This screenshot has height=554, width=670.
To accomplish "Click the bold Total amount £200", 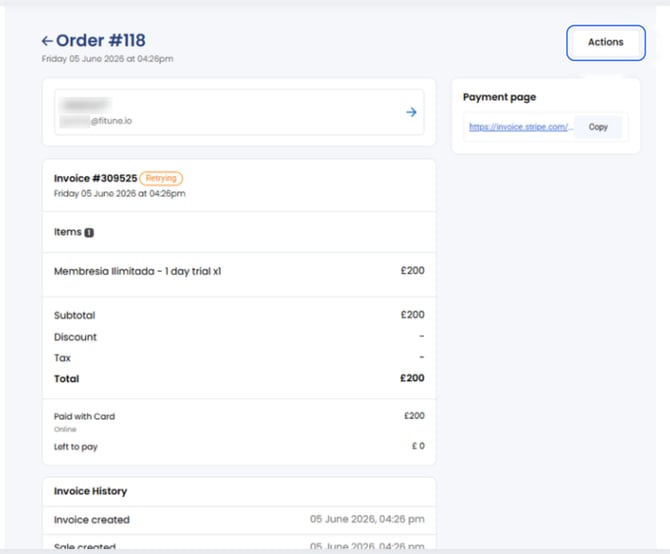I will [x=412, y=378].
